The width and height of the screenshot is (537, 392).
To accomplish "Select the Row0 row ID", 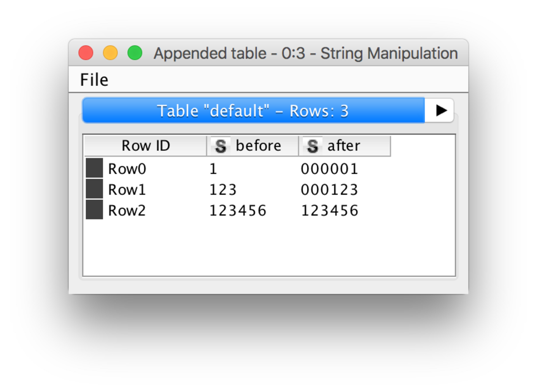I will pos(127,169).
